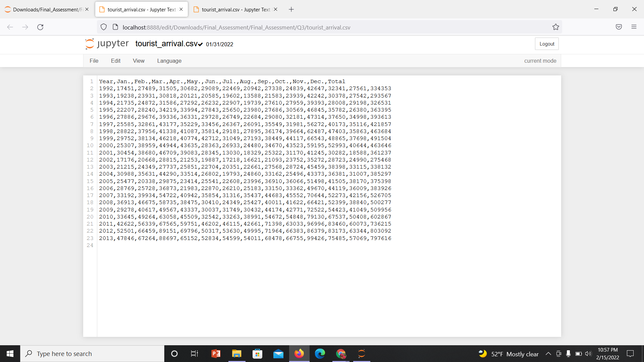644x362 pixels.
Task: Open site security shield icon
Action: pyautogui.click(x=104, y=27)
